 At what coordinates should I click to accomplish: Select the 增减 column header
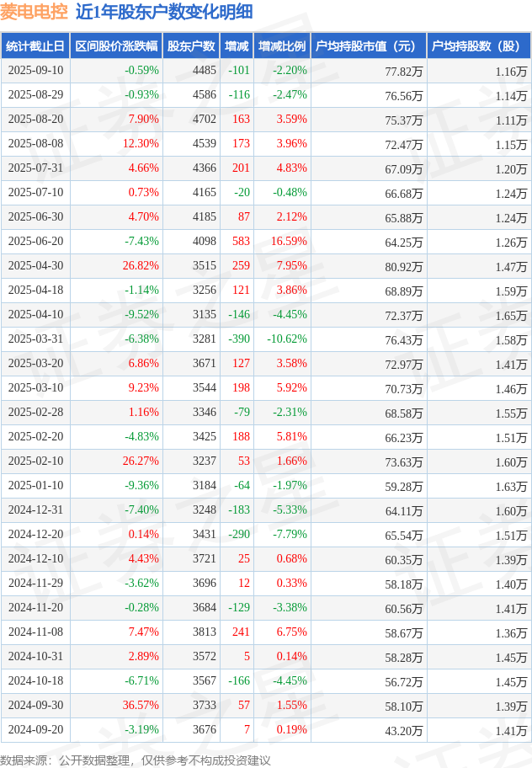coord(237,46)
